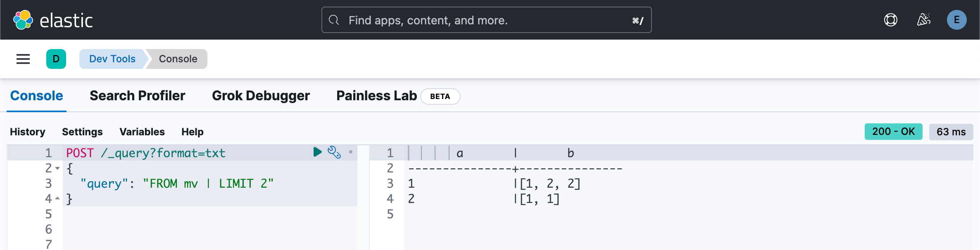
Task: Open console Settings
Action: 82,132
